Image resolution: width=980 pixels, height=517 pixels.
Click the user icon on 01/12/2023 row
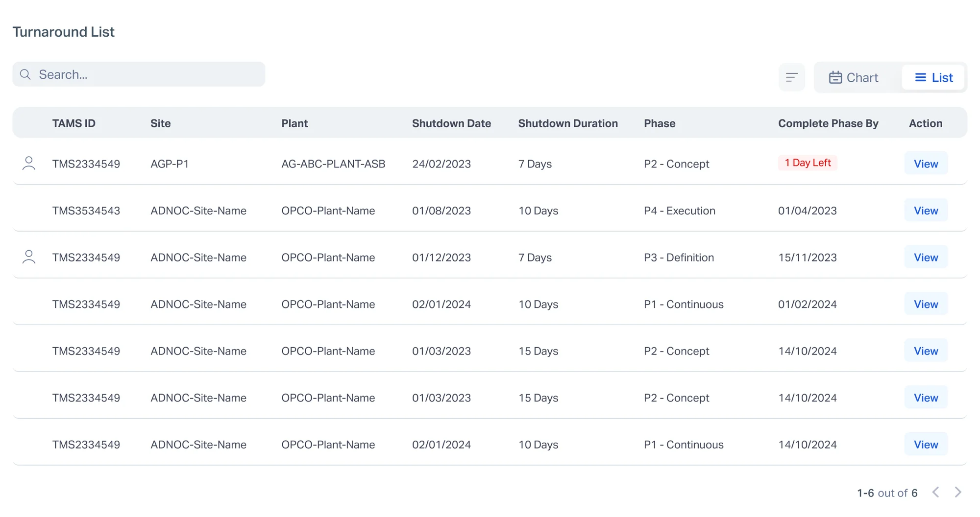coord(29,257)
